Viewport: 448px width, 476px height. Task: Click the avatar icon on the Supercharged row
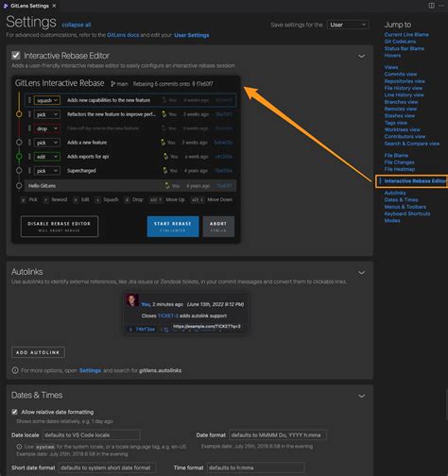tap(164, 170)
